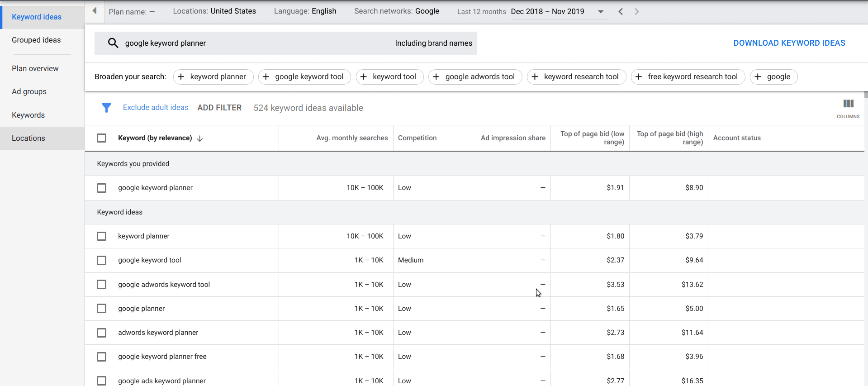Go to previous date range arrow
This screenshot has width=868, height=386.
click(621, 11)
